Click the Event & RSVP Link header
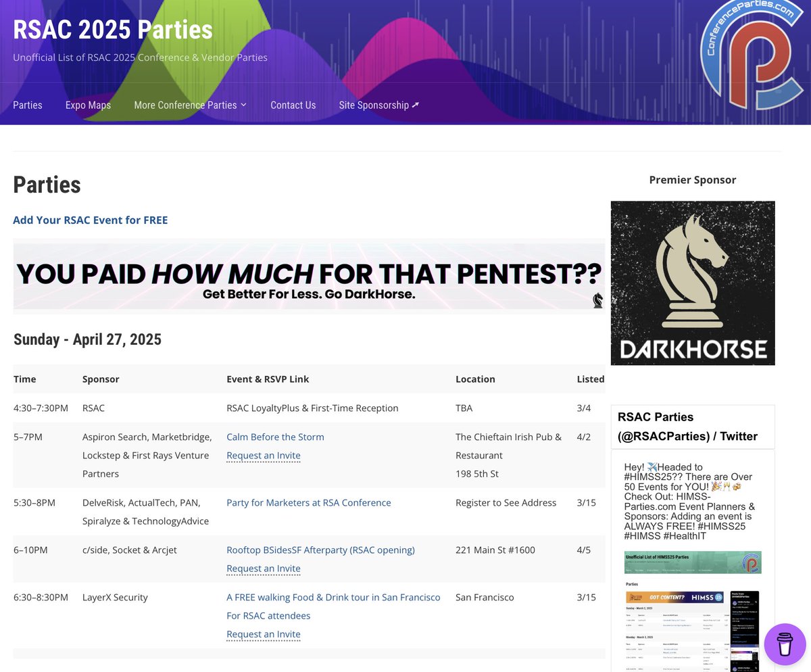Screen dimensions: 811x672 coord(268,379)
